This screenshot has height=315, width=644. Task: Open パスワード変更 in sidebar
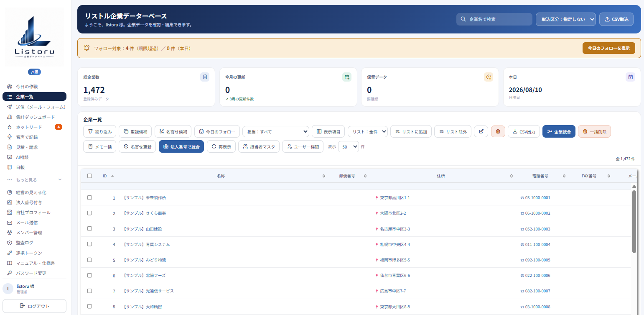(34, 273)
